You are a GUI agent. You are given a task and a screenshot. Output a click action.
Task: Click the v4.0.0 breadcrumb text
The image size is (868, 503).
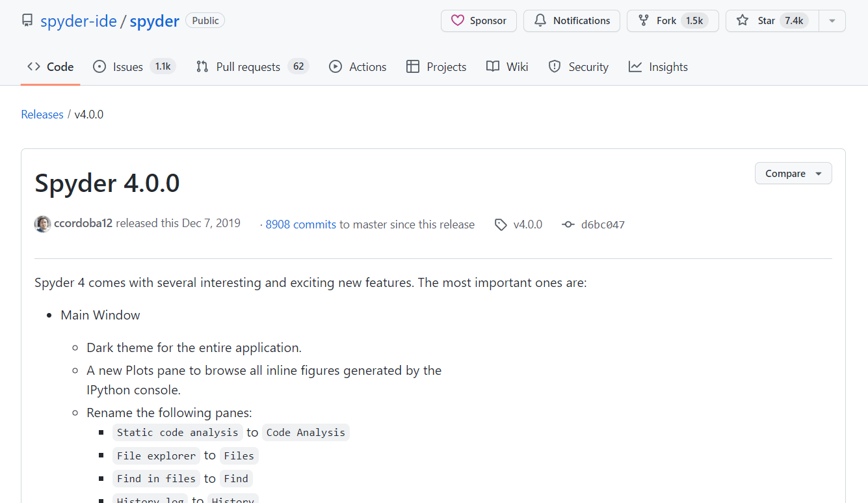pos(89,115)
